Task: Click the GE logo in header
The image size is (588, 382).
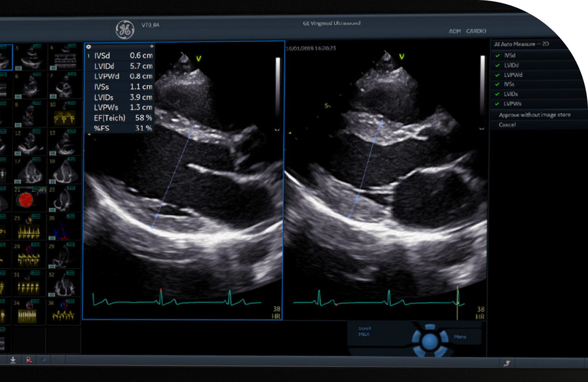Action: point(125,30)
